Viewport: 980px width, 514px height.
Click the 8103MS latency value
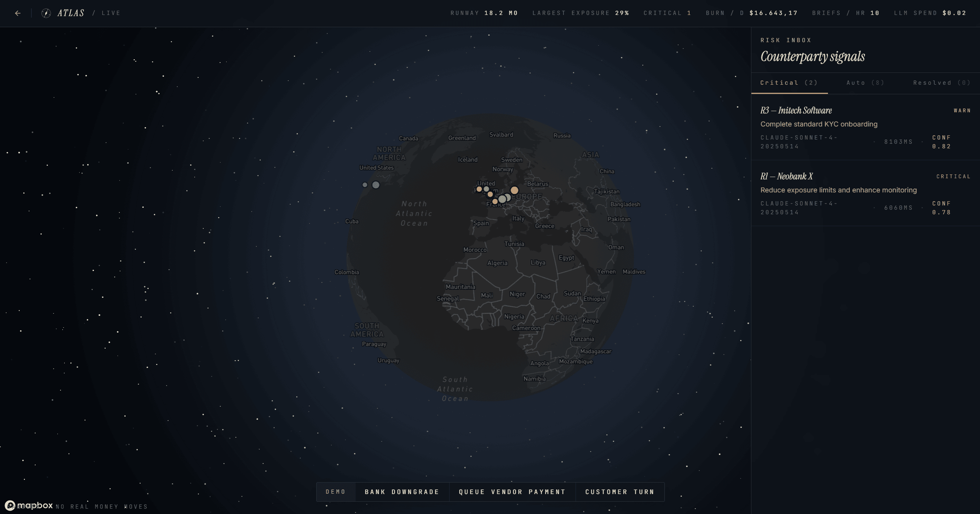tap(898, 142)
